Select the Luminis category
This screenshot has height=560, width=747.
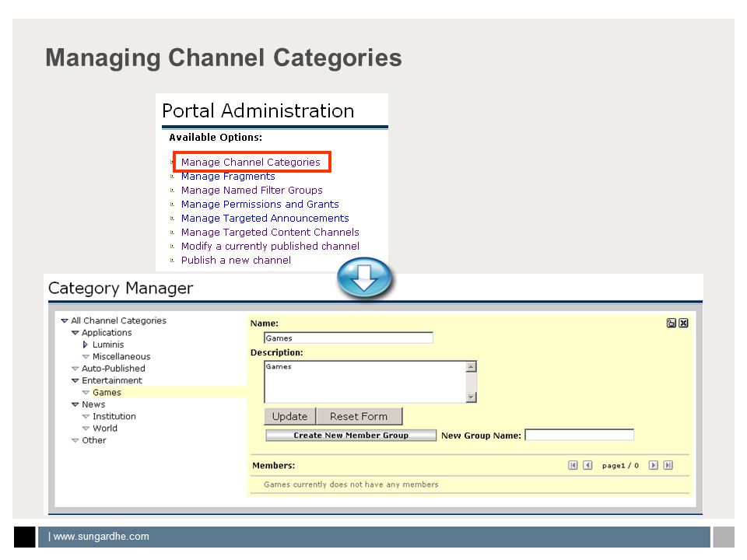(108, 345)
